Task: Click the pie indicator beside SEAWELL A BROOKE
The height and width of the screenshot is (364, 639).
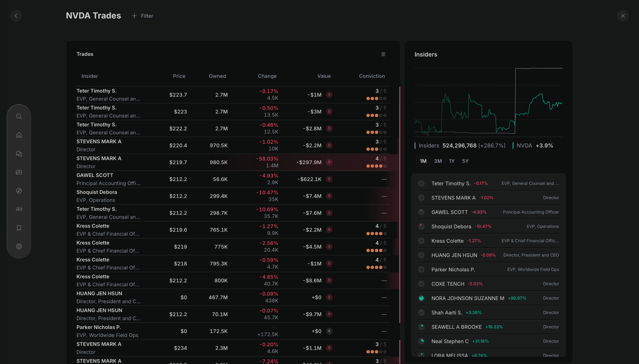Action: pyautogui.click(x=421, y=327)
